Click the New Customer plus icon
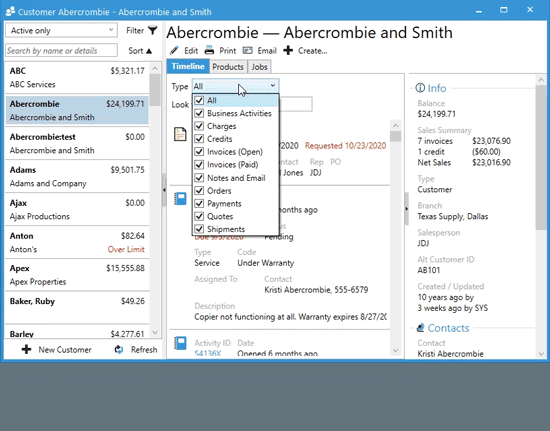This screenshot has width=550, height=431. tap(26, 349)
